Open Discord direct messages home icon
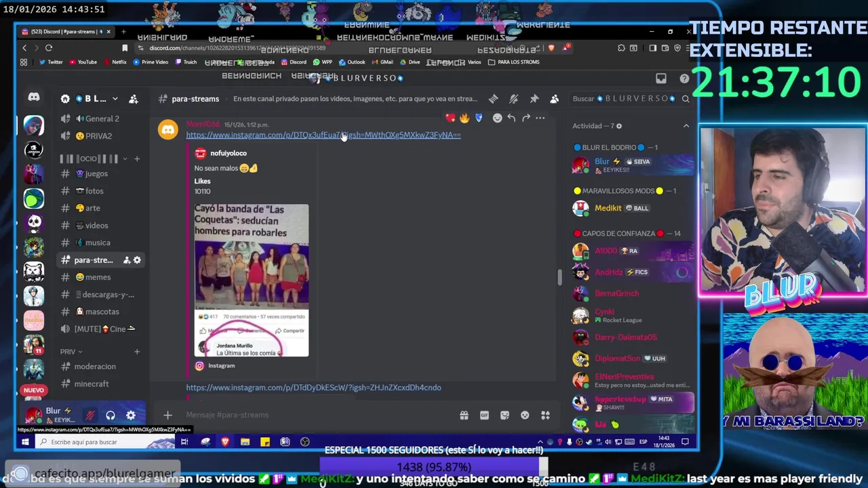The height and width of the screenshot is (488, 868). [33, 98]
